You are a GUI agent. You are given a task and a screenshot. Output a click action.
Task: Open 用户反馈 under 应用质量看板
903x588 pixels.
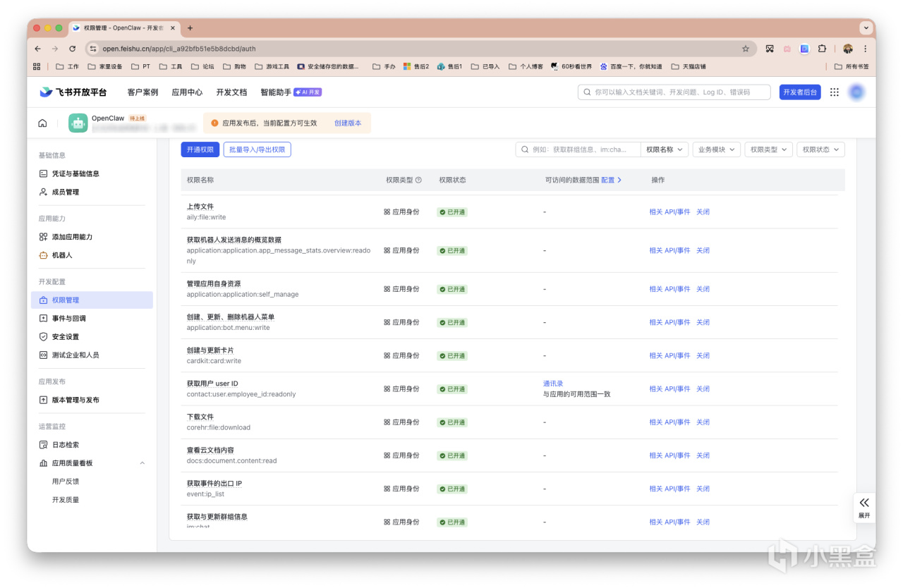coord(66,482)
